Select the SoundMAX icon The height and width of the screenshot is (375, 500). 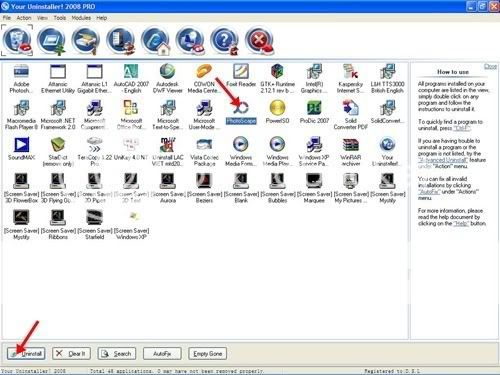[21, 145]
